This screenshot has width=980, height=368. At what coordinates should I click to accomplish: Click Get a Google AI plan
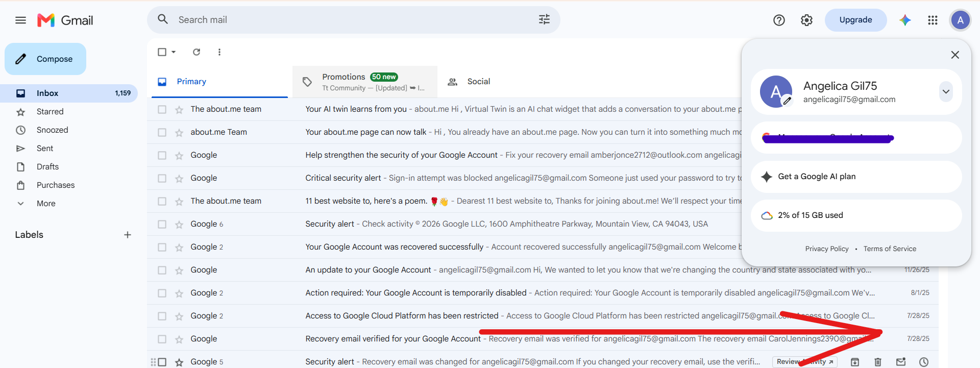(x=856, y=177)
